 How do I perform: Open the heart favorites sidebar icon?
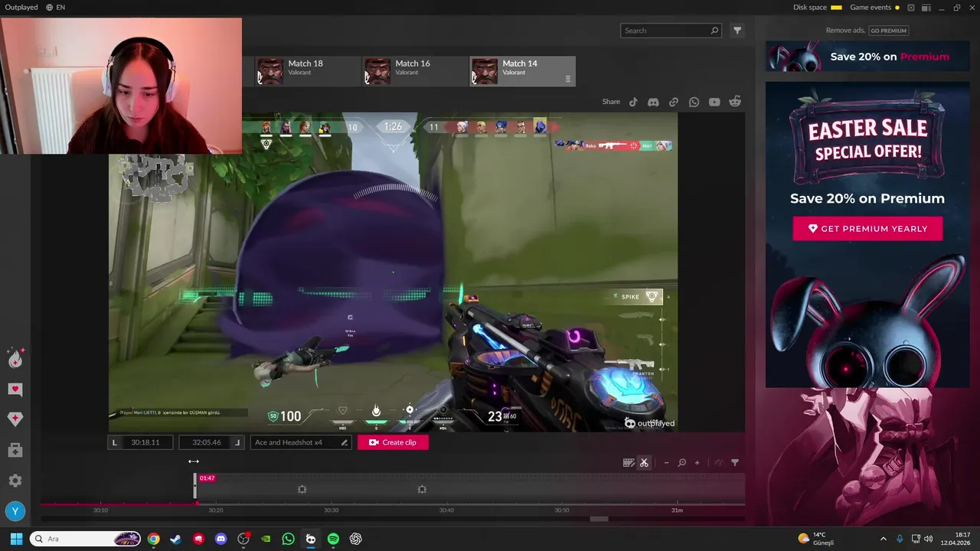point(15,390)
